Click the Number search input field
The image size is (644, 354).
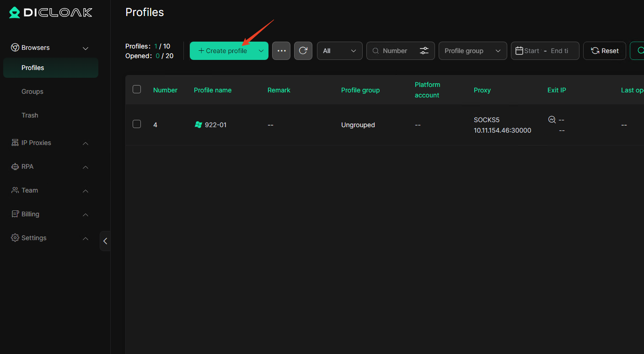tap(397, 51)
